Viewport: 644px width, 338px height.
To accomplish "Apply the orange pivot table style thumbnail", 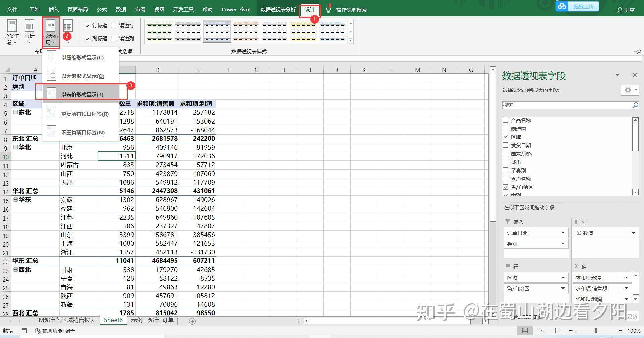I will pos(246,31).
